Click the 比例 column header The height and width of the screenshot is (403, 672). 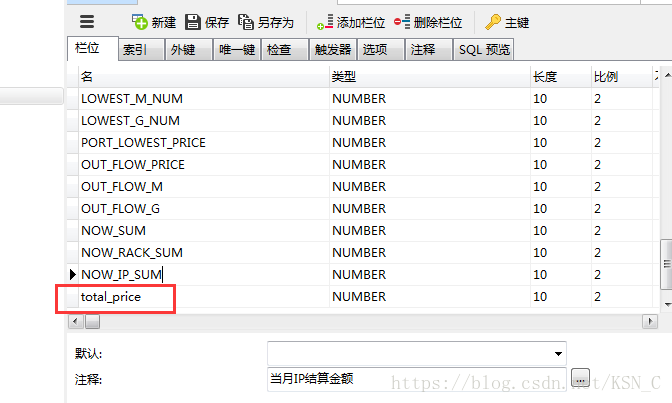(x=622, y=77)
